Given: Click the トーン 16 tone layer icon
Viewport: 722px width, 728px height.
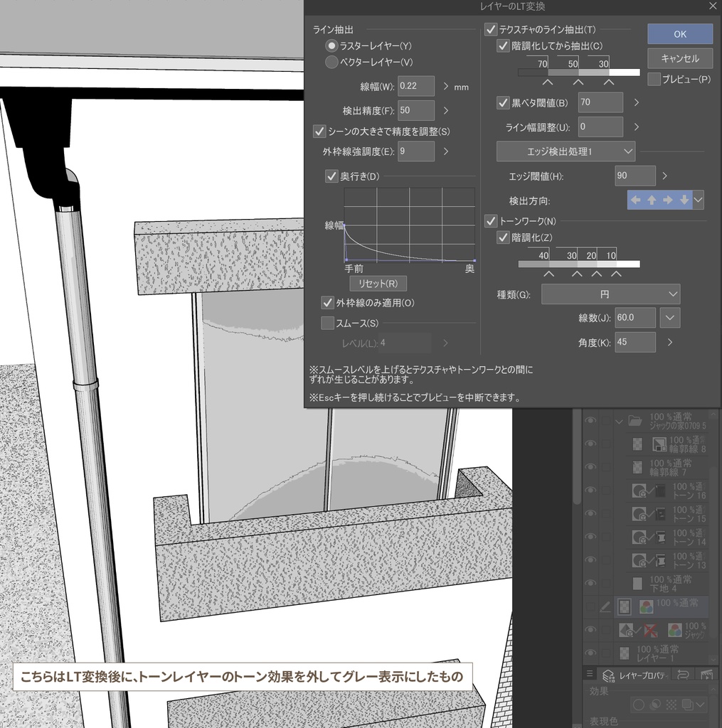Looking at the screenshot, I should [x=639, y=491].
